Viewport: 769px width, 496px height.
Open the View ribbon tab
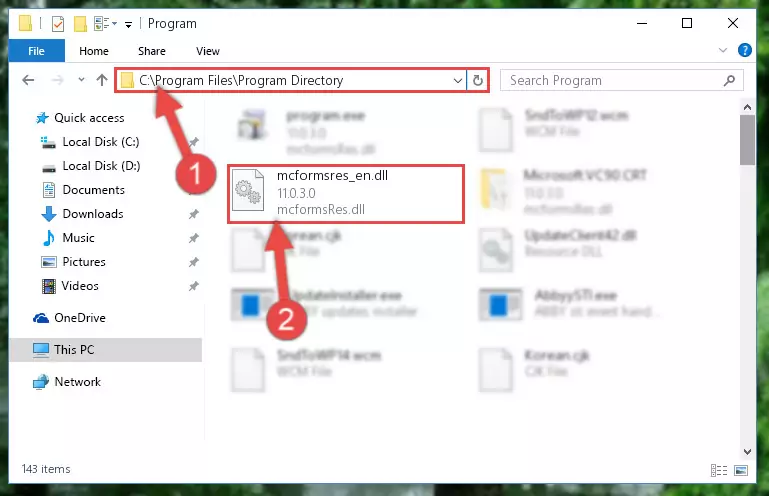pyautogui.click(x=207, y=51)
